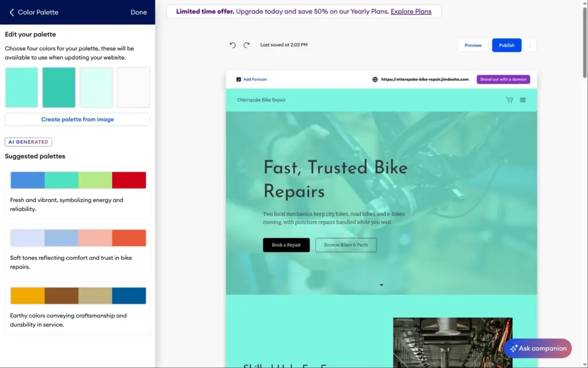Click the Last saved at 2:03 PM text
Image resolution: width=588 pixels, height=368 pixels.
pyautogui.click(x=284, y=45)
